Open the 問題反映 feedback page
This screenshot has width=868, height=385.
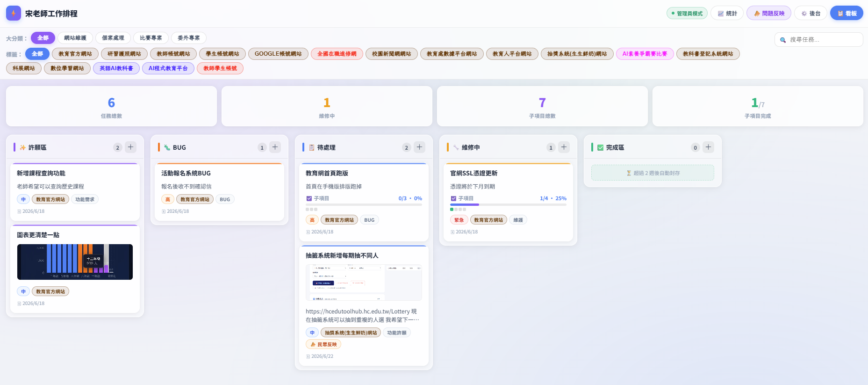(x=768, y=13)
